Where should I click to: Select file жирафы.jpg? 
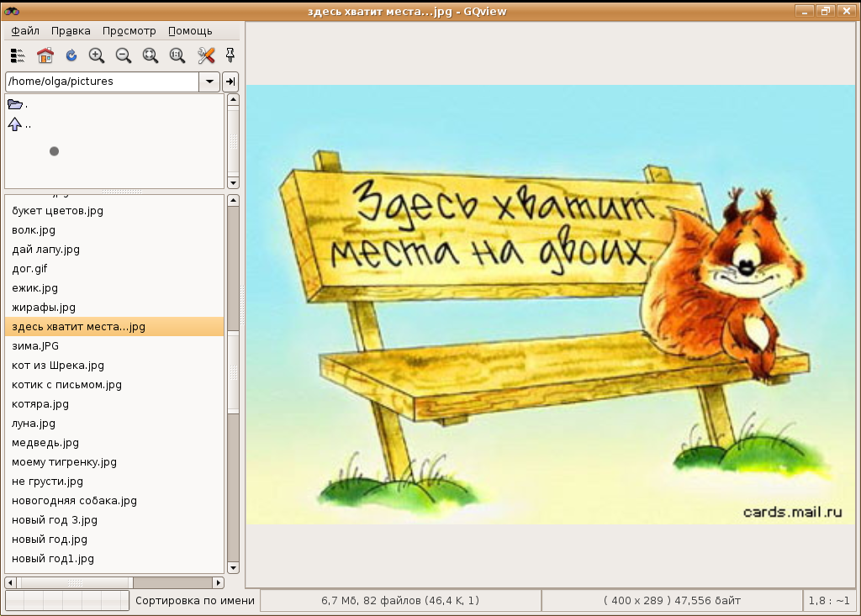114,308
